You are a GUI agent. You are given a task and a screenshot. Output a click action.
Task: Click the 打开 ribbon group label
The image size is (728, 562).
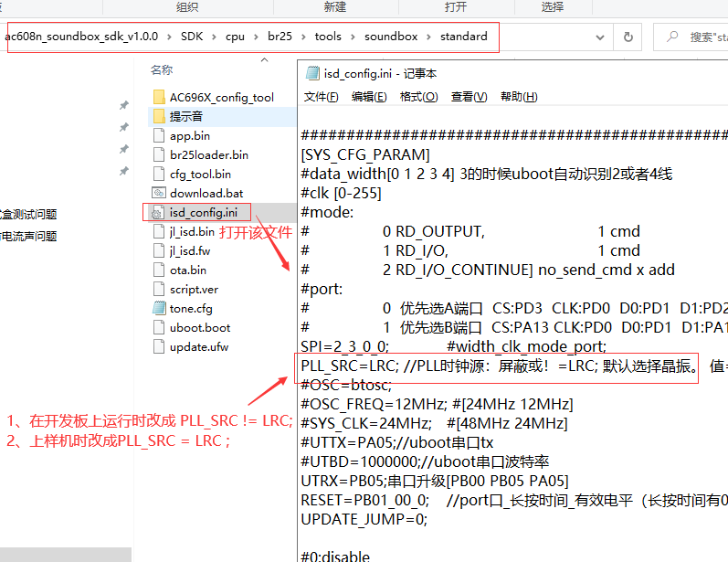(x=456, y=7)
